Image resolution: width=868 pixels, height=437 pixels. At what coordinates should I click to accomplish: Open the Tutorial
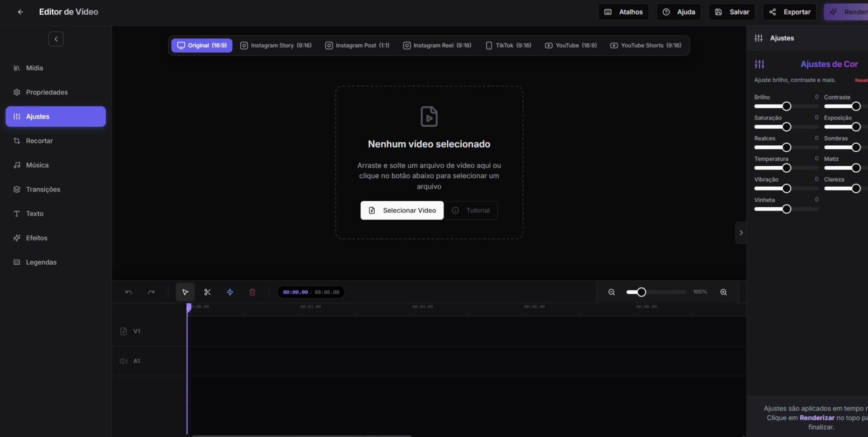[471, 210]
